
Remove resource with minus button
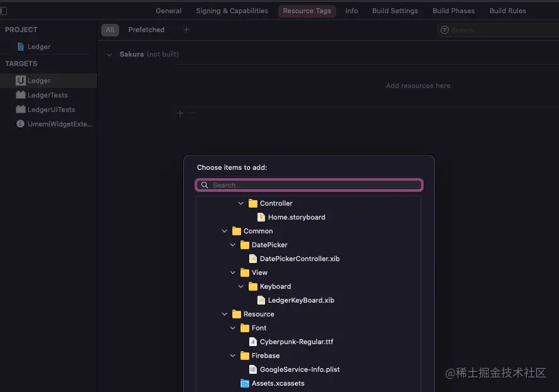192,113
